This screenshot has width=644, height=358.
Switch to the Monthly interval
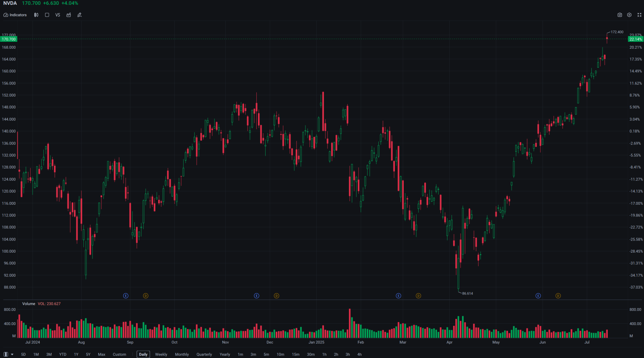tap(182, 354)
